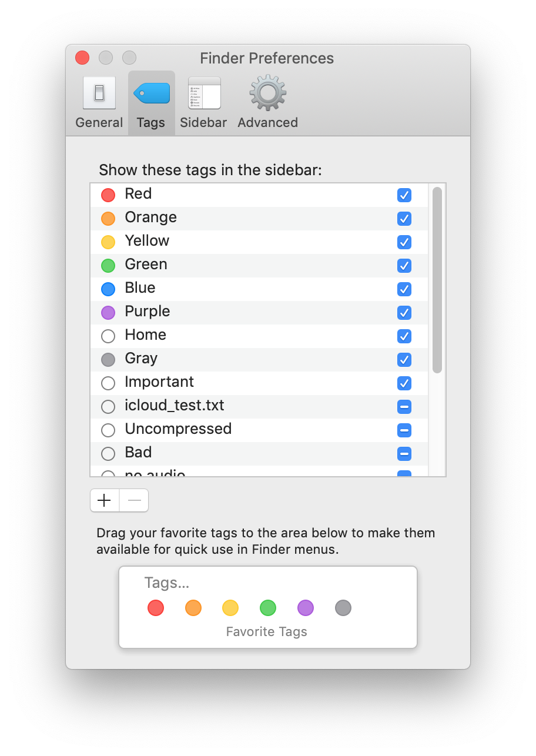Click the Purple tag color circle

[x=108, y=312]
